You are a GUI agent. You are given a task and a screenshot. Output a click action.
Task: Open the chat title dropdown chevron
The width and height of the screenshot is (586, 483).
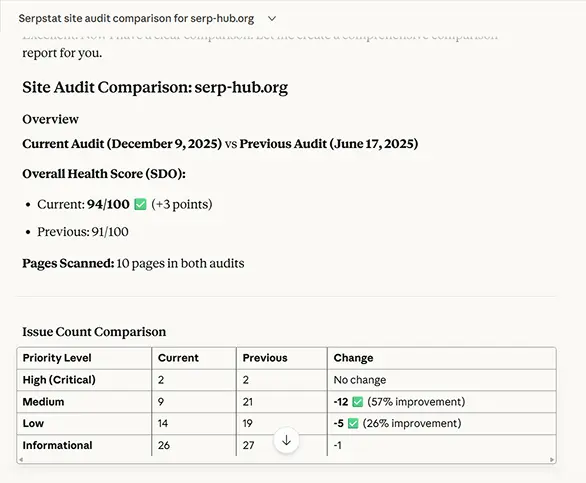pyautogui.click(x=272, y=18)
